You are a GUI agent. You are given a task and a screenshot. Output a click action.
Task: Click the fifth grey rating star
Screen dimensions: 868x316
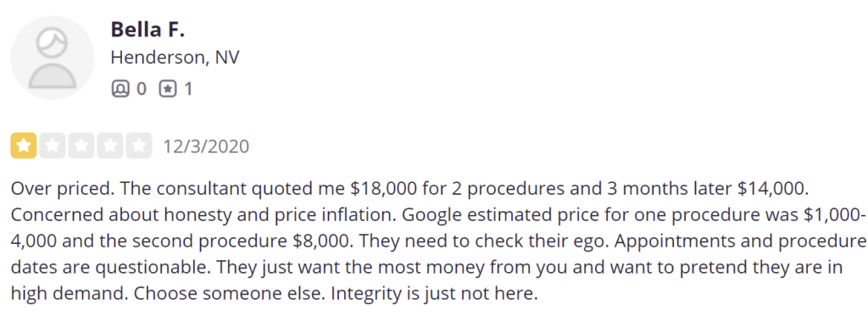point(139,146)
